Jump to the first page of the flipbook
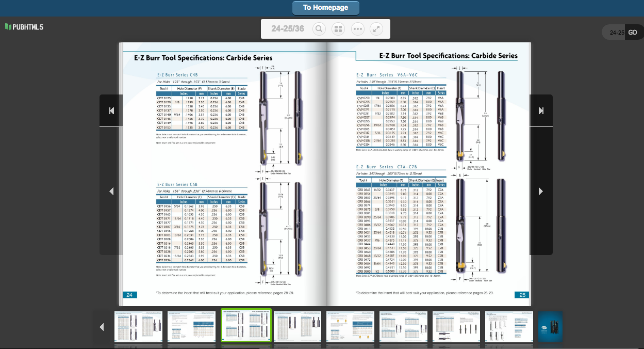The height and width of the screenshot is (349, 644). point(111,110)
